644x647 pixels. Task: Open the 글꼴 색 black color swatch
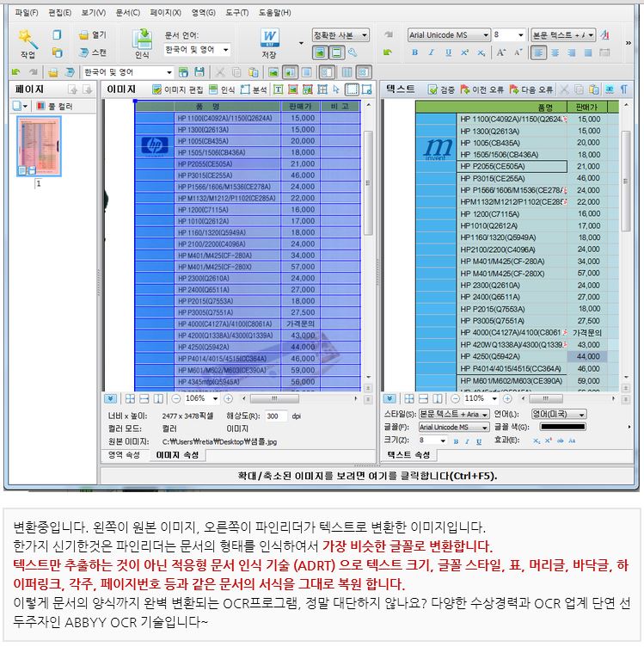[563, 427]
